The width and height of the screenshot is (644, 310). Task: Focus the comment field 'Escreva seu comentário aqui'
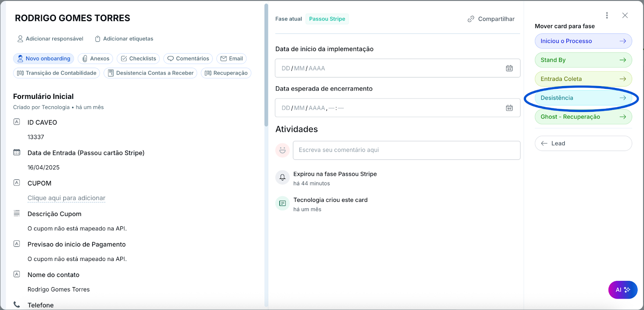click(406, 150)
